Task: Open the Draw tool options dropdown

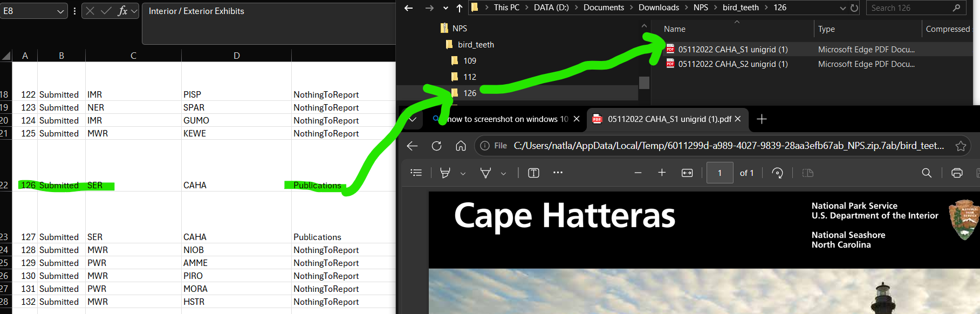Action: tap(503, 173)
